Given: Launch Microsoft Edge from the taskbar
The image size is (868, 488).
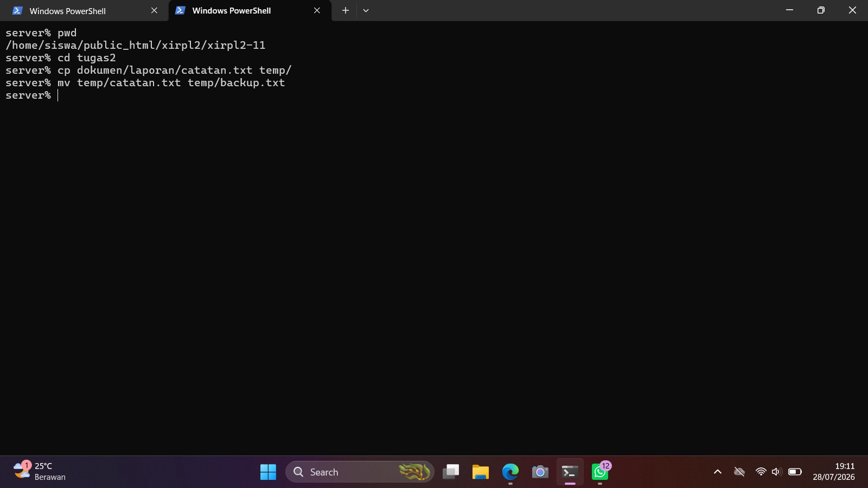Looking at the screenshot, I should click(510, 472).
